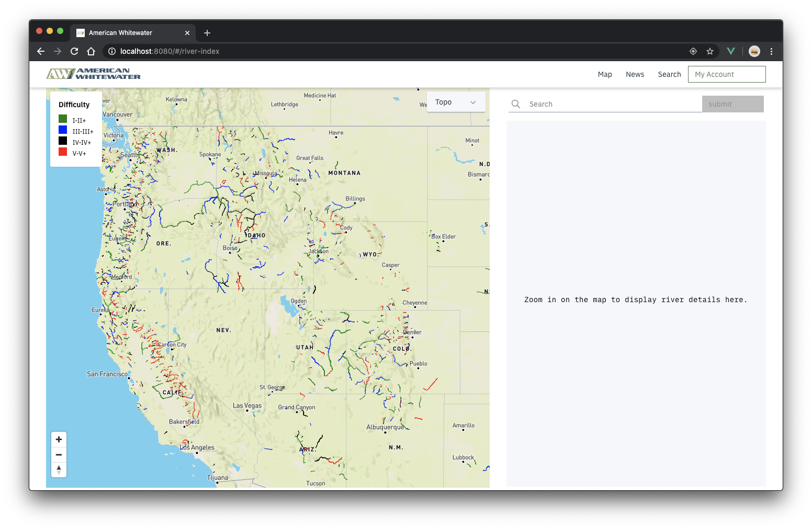Select the American Whitewater browser tab
The image size is (812, 529).
click(133, 32)
